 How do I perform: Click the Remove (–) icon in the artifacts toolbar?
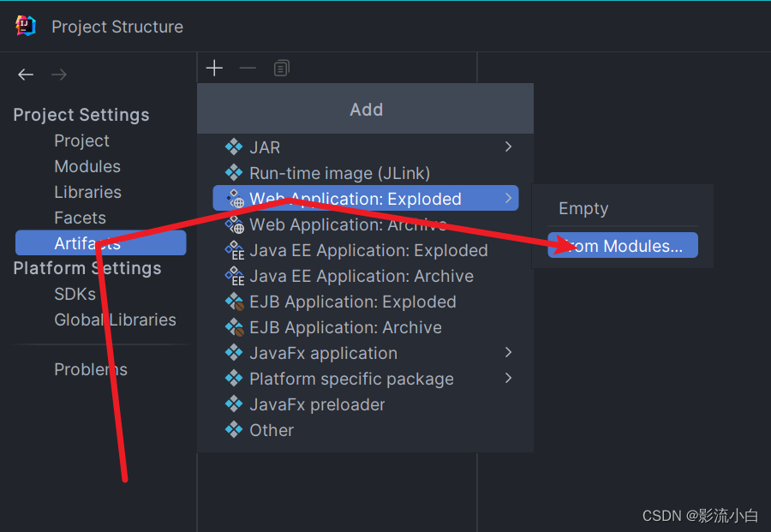pyautogui.click(x=248, y=68)
